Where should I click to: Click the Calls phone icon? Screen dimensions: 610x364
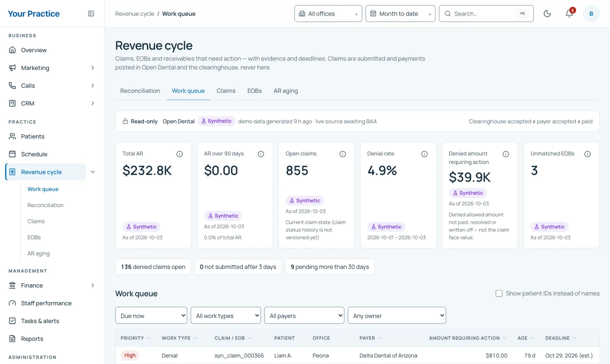(13, 86)
